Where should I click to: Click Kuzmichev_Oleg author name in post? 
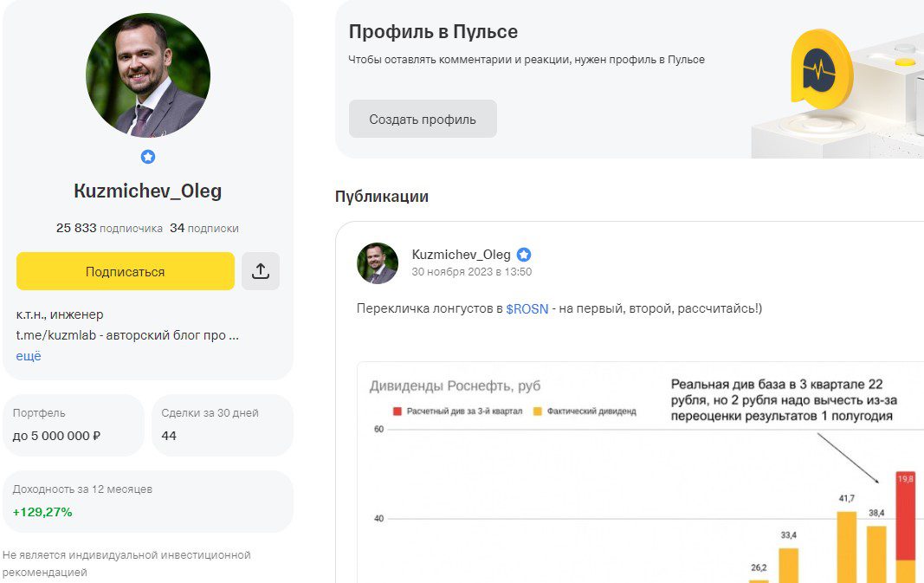(x=461, y=255)
